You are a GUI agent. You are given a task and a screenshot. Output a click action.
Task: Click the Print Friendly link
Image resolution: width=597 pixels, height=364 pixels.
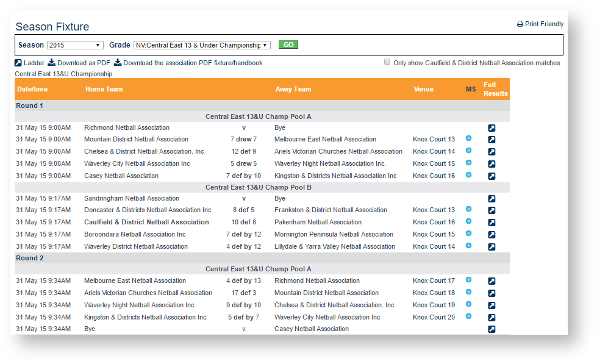tap(544, 24)
